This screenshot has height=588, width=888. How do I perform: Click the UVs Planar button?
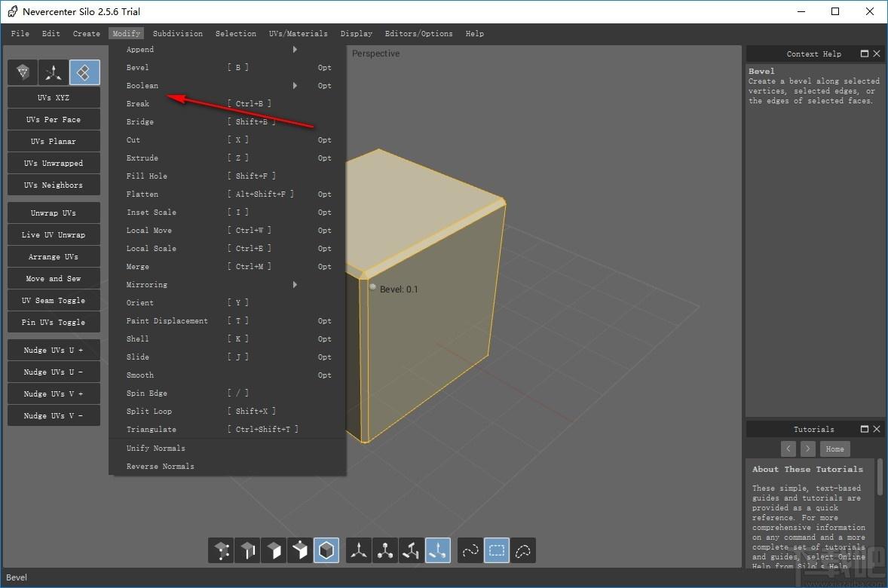coord(54,141)
